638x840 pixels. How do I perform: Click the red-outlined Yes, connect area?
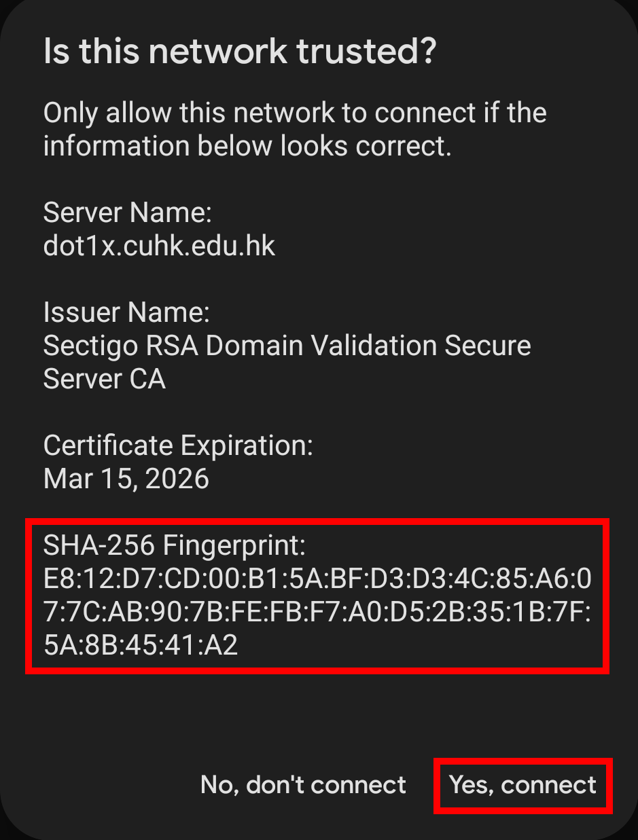tap(522, 785)
